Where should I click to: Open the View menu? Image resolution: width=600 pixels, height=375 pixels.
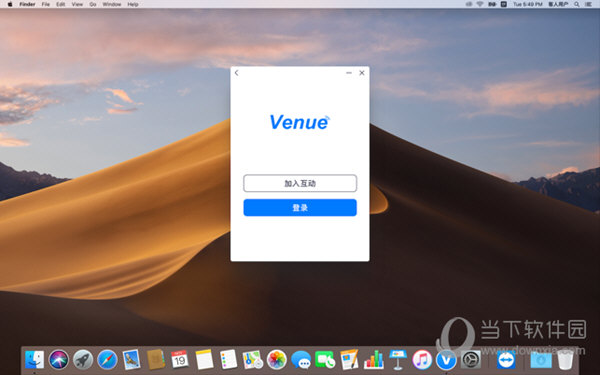point(77,4)
